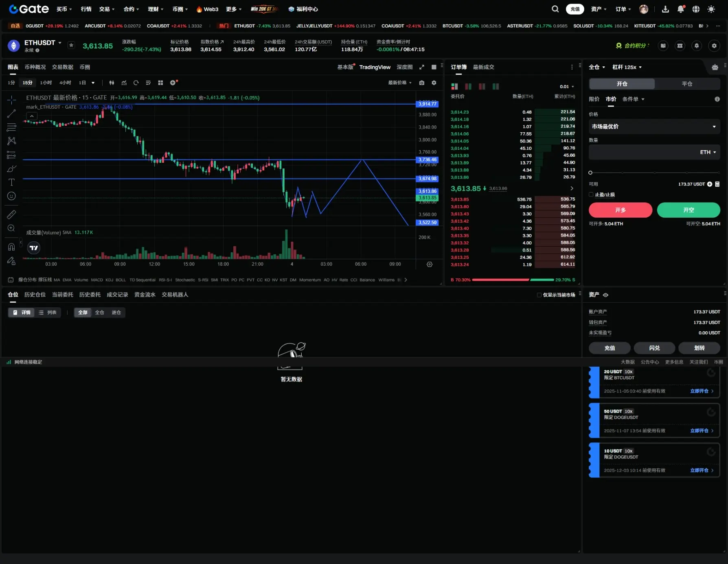The width and height of the screenshot is (728, 564).
Task: Open the chart layout grid icon
Action: click(x=160, y=83)
